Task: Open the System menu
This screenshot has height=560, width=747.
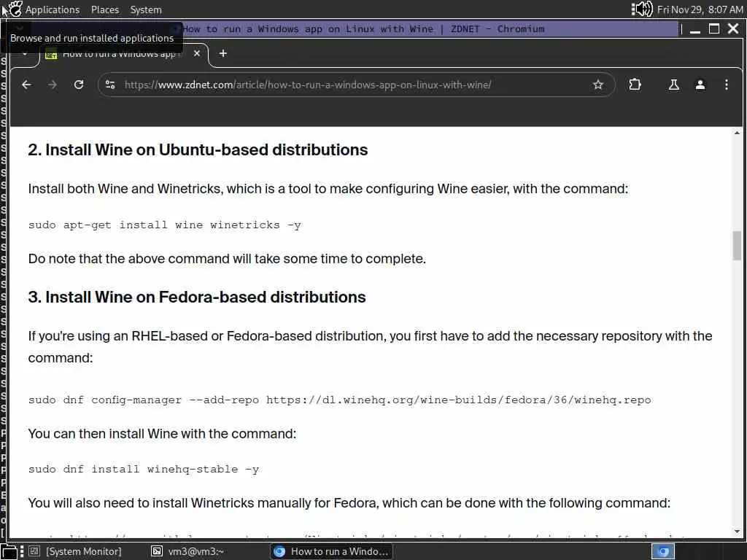Action: coord(146,9)
